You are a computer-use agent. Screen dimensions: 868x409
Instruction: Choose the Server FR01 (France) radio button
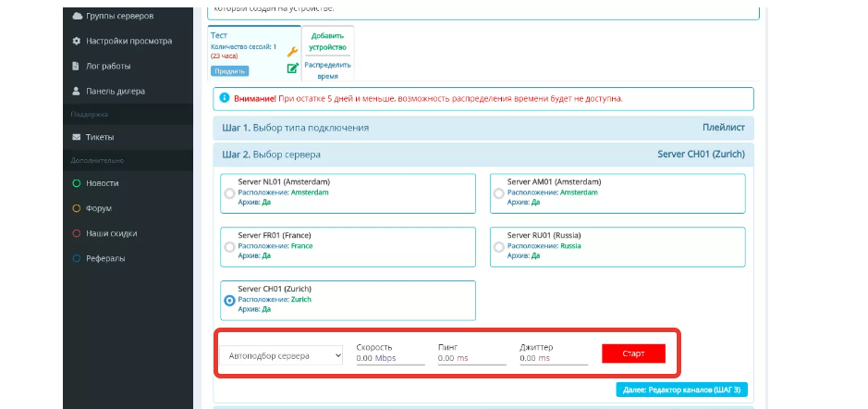tap(229, 247)
